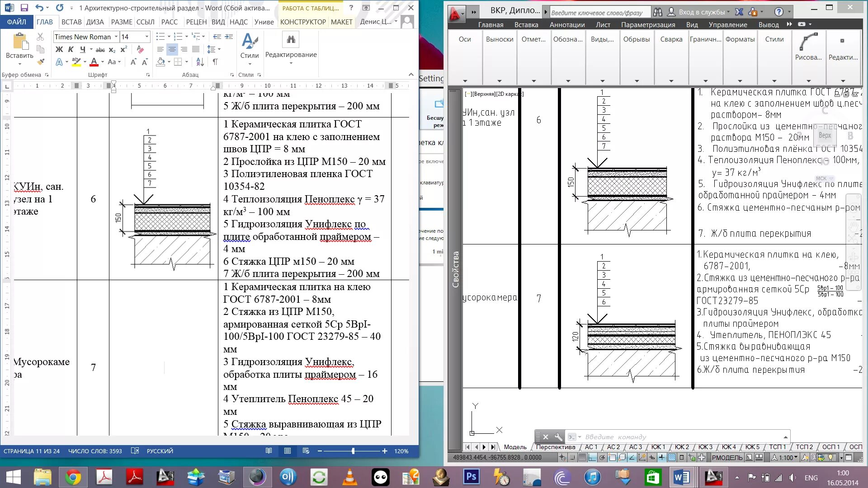Click the Subscript icon
Screen dimensions: 868x488
[112, 50]
